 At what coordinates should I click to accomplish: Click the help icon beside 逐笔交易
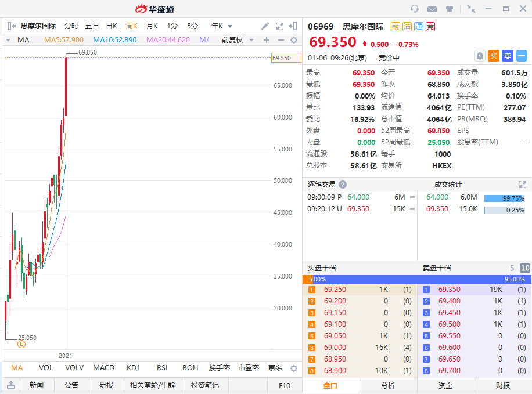[343, 185]
